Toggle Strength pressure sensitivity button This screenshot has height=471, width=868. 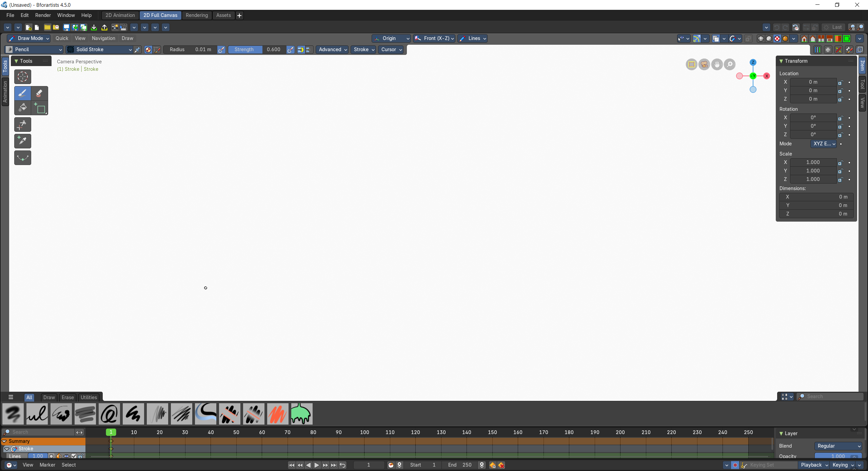(x=291, y=50)
